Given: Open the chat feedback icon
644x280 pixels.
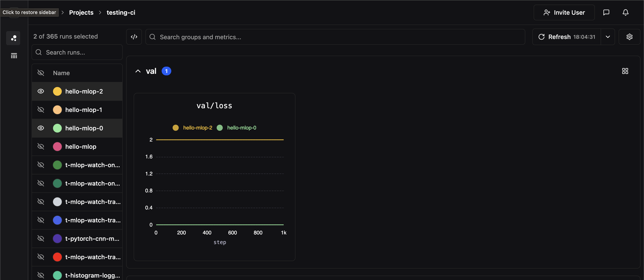Looking at the screenshot, I should tap(607, 12).
